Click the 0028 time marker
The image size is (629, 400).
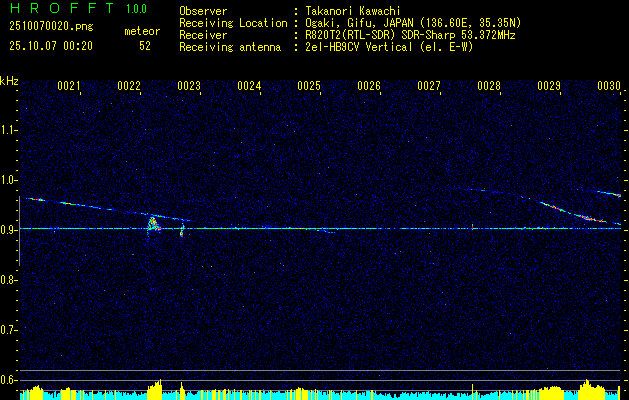click(x=489, y=86)
